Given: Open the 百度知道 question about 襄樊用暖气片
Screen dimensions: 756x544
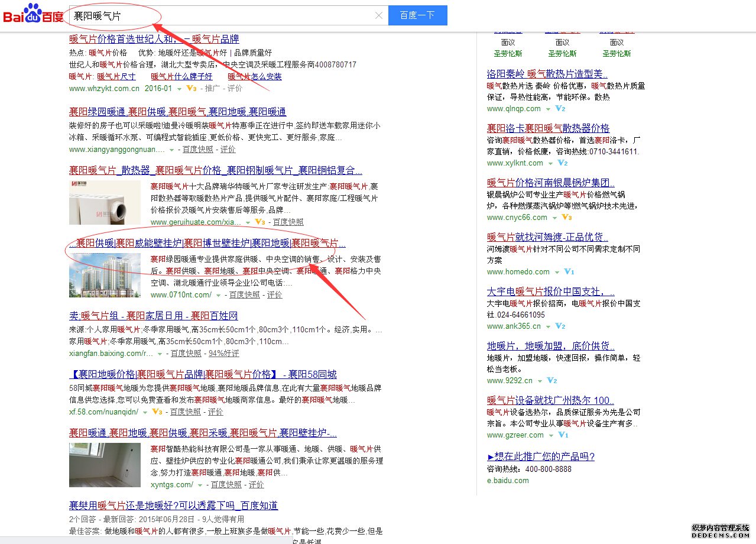Looking at the screenshot, I should pos(173,506).
